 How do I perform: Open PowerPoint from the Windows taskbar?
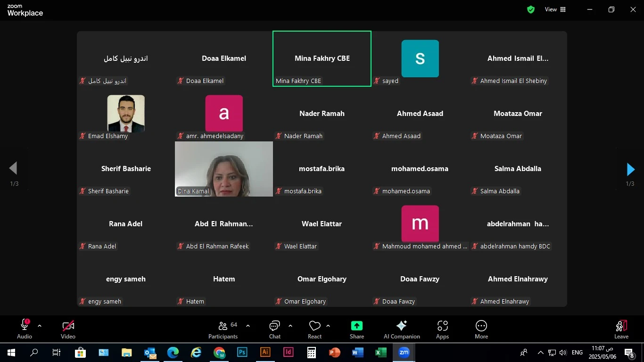(334, 353)
